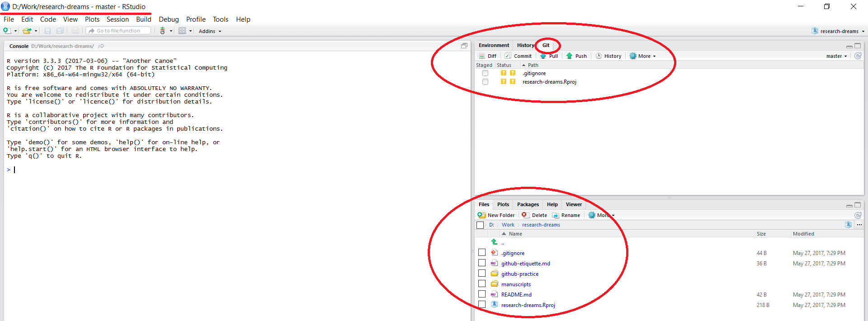Click the ellipsis Go to directory icon
The width and height of the screenshot is (868, 321).
(859, 225)
